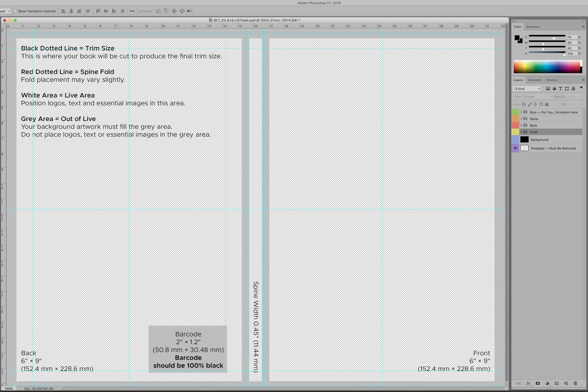Open layer styles using the fx icon
This screenshot has height=392, width=588.
(x=528, y=383)
